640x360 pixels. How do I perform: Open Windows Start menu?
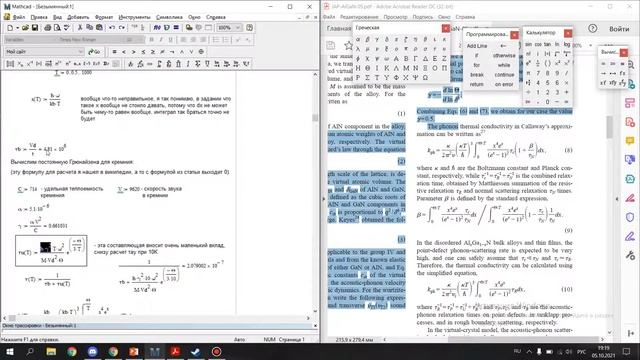point(9,351)
